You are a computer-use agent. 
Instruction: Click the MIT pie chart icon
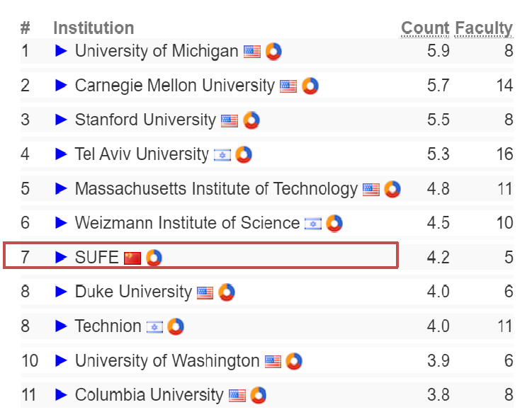coord(392,189)
